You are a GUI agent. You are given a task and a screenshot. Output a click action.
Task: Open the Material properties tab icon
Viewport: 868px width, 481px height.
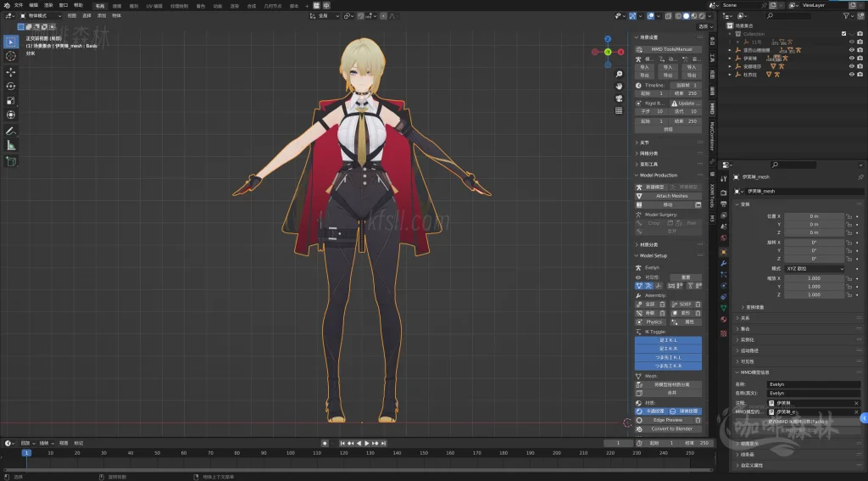click(x=724, y=320)
